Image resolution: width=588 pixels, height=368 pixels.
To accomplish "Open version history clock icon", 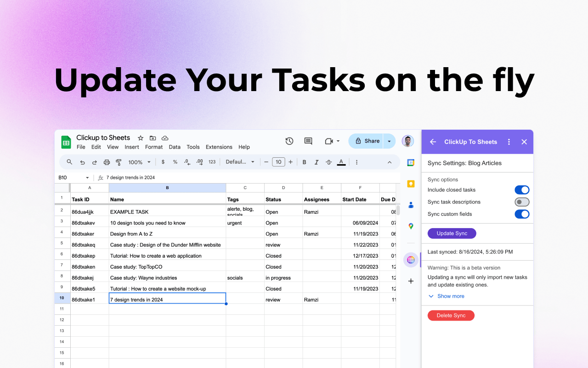I will 289,141.
